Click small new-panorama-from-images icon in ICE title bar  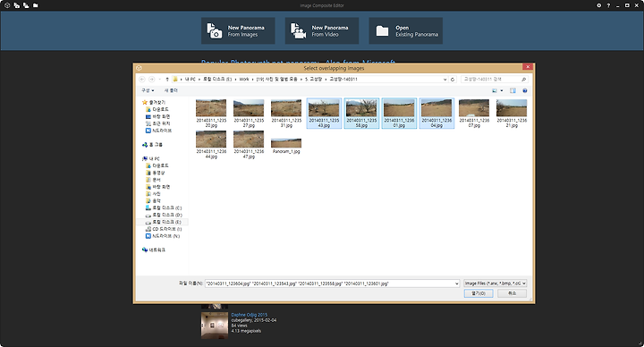click(x=17, y=5)
